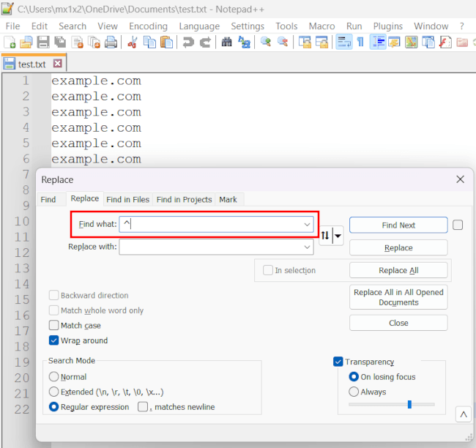476x448 pixels.
Task: Open the dropdown arrow next to swap button
Action: tap(338, 235)
